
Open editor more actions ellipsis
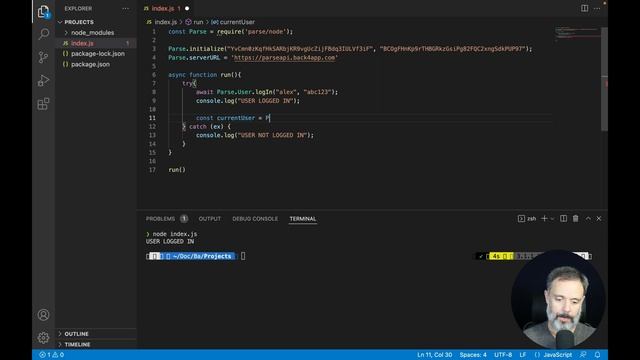click(597, 8)
